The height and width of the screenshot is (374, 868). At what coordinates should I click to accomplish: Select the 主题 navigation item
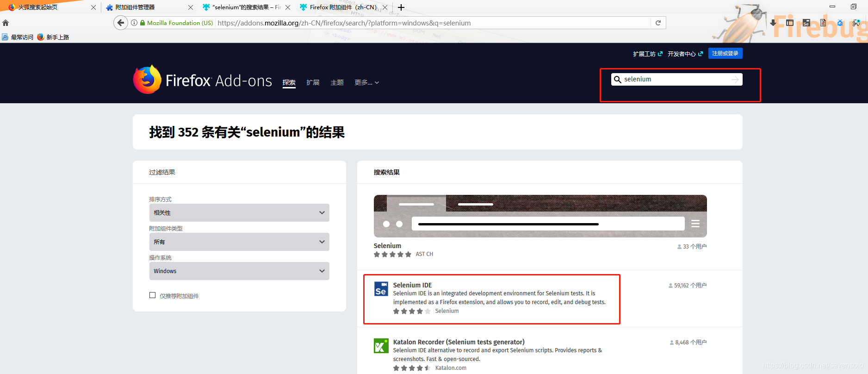point(337,82)
